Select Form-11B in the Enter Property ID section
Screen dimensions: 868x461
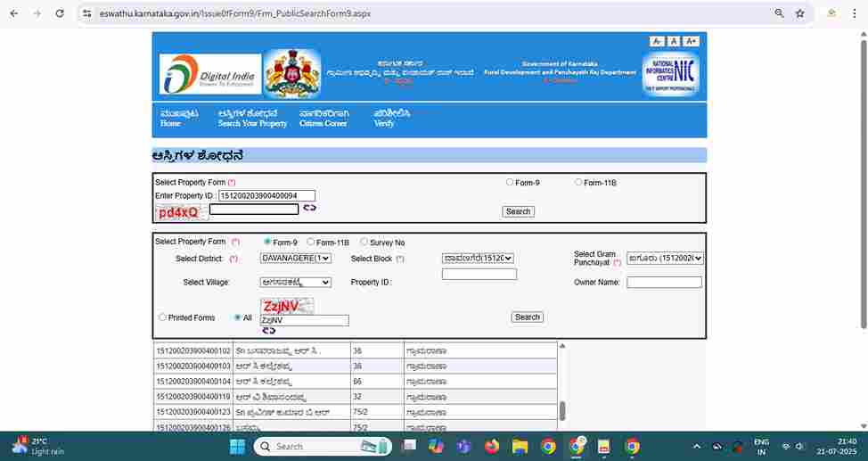click(578, 182)
